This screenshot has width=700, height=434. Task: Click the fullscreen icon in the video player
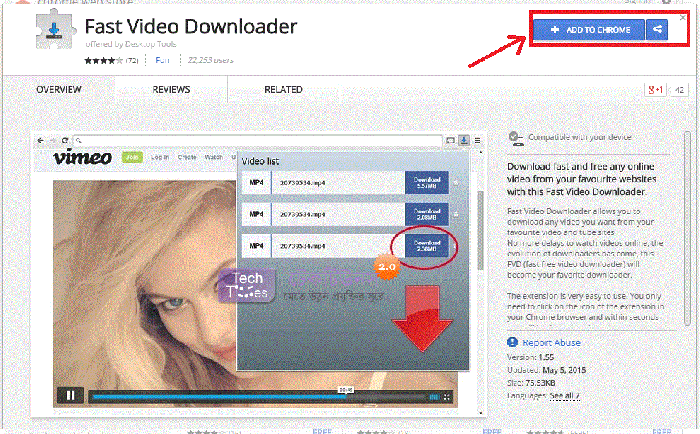tap(446, 396)
